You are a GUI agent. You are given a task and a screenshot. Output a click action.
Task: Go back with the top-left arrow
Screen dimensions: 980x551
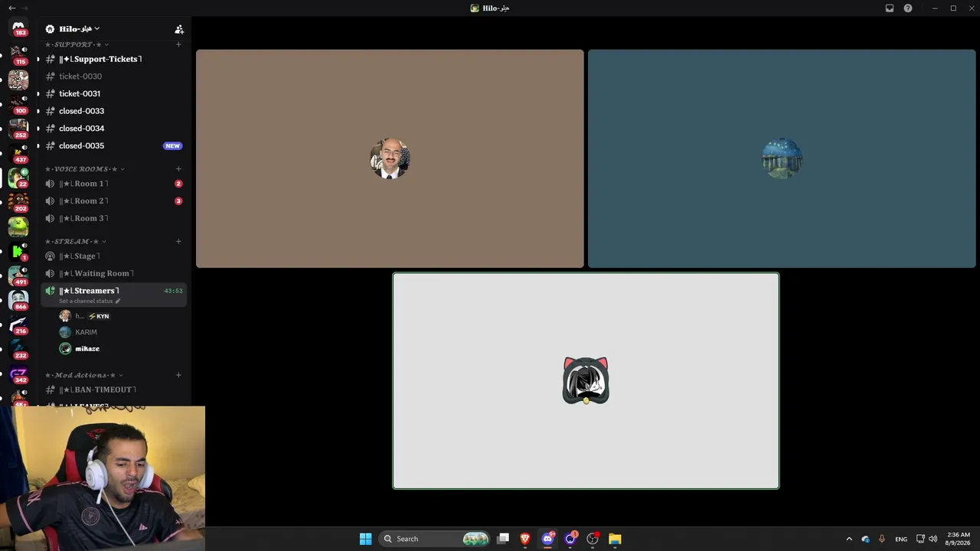pos(11,8)
